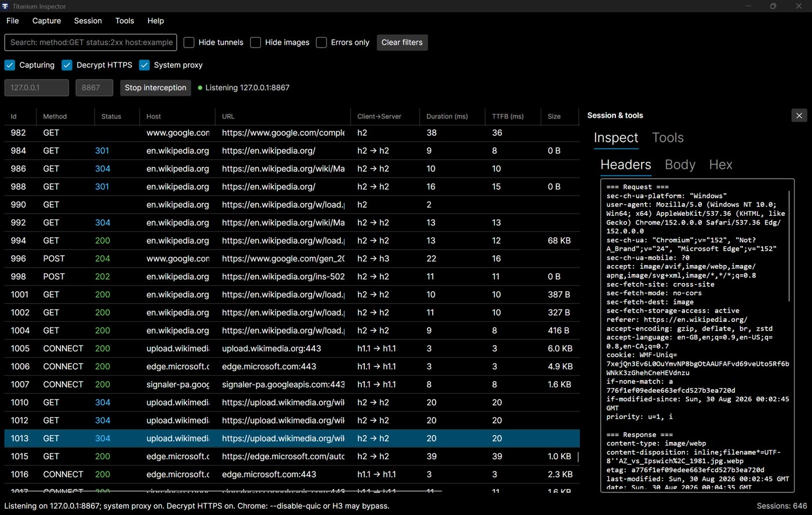
Task: Select the highlighted session row 1013
Action: tap(292, 438)
